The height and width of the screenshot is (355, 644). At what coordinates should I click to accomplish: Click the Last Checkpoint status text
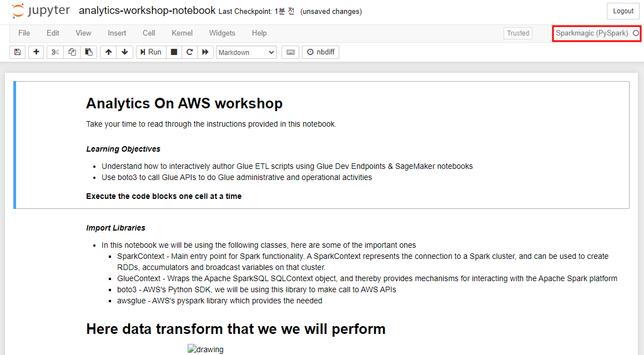(x=256, y=12)
